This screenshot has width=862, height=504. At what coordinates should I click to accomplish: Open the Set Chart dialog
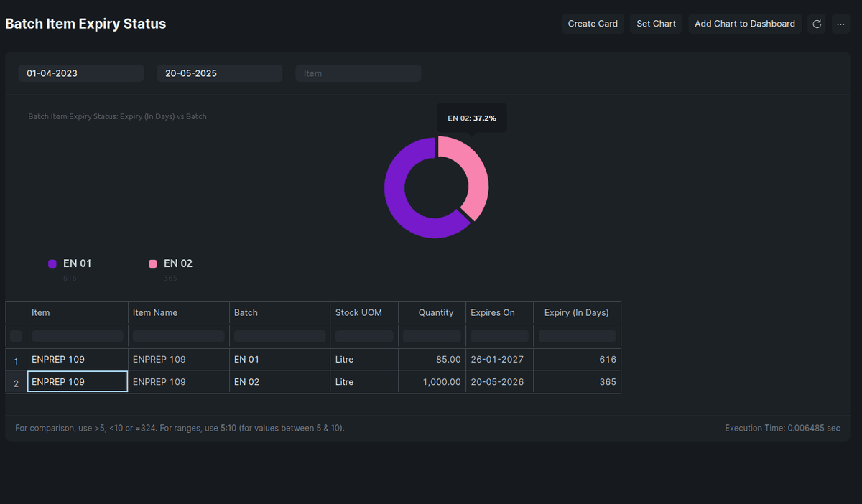(x=656, y=24)
